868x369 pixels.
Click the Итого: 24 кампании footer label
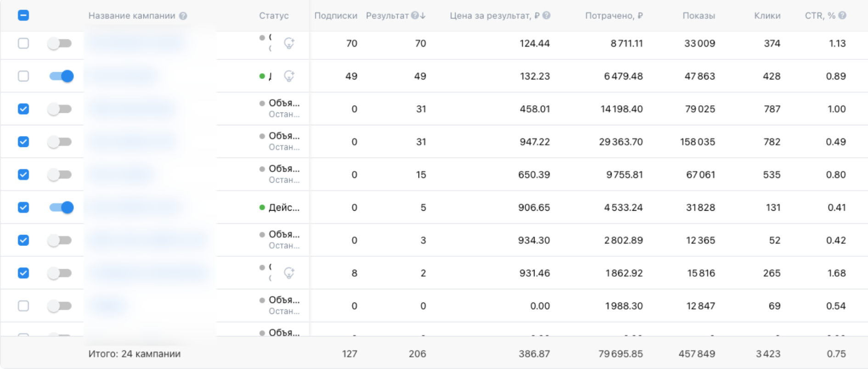(135, 354)
